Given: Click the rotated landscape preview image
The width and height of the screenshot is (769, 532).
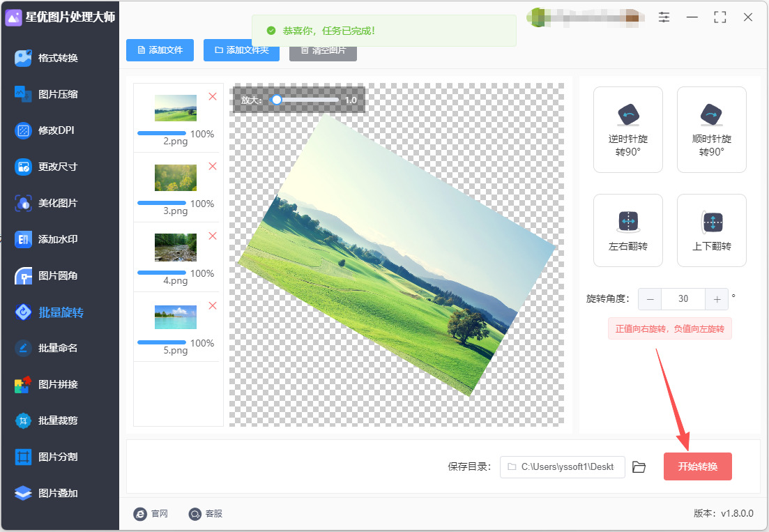Looking at the screenshot, I should [397, 255].
